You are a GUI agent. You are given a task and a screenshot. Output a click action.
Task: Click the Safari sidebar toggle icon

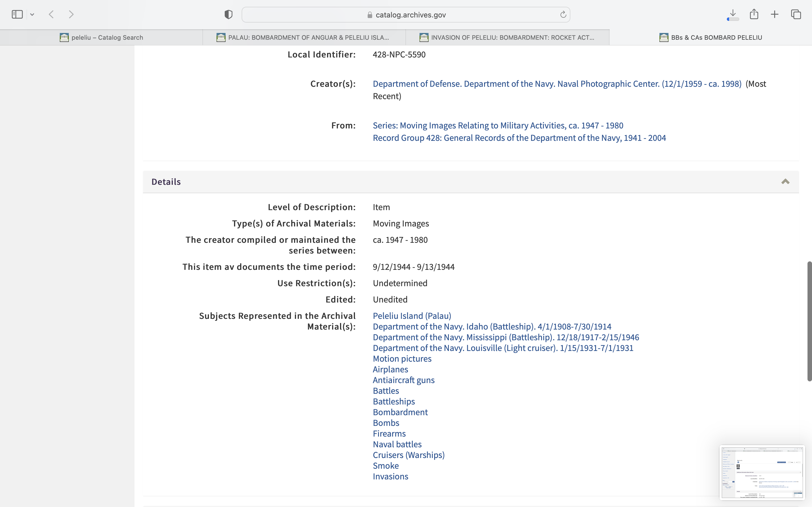click(17, 14)
